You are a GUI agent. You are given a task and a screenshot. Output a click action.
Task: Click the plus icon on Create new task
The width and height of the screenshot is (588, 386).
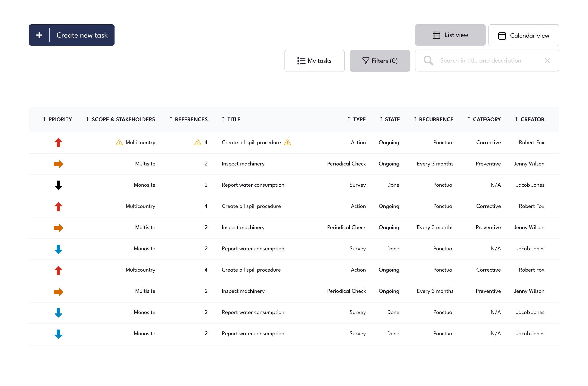click(39, 35)
